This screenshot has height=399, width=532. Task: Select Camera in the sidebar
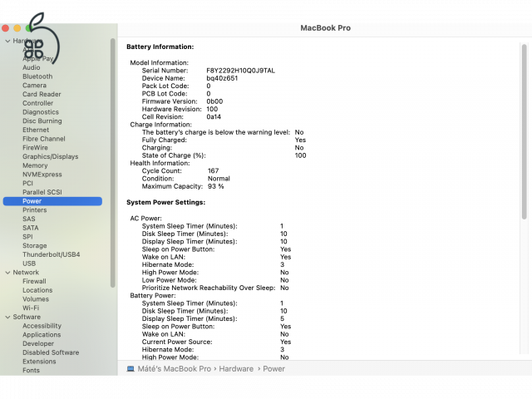[x=34, y=85]
